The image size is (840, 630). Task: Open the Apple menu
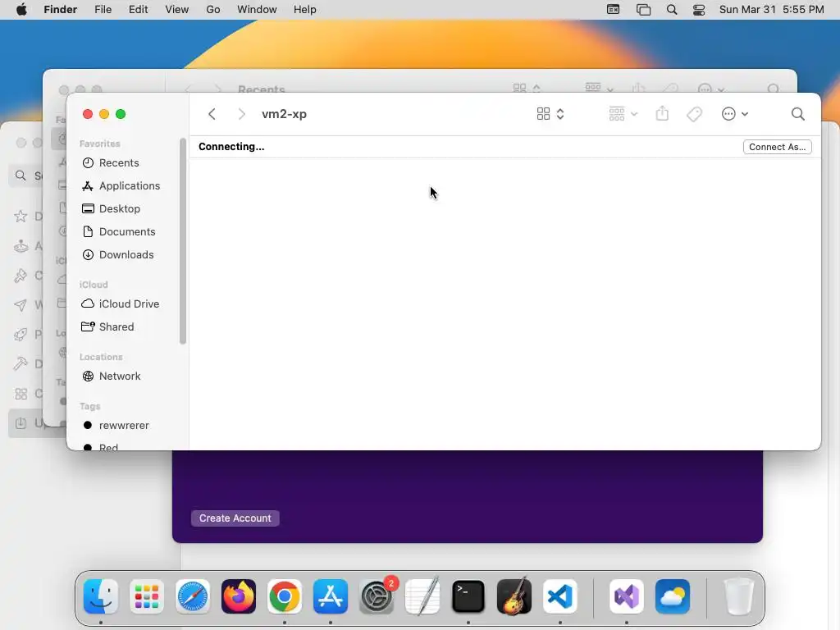click(x=21, y=10)
